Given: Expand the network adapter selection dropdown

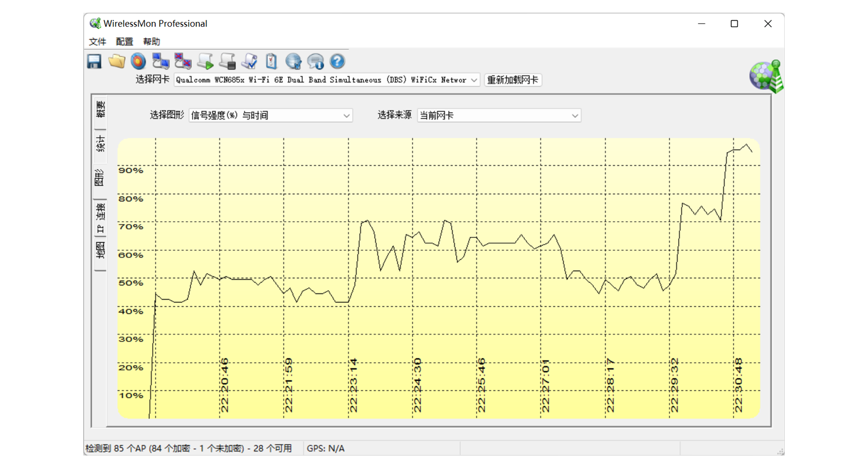Looking at the screenshot, I should tap(473, 80).
